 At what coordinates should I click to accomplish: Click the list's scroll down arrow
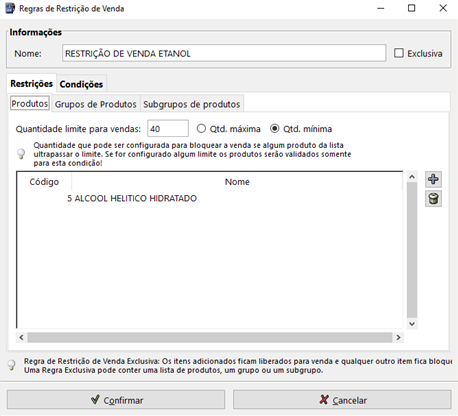click(412, 324)
